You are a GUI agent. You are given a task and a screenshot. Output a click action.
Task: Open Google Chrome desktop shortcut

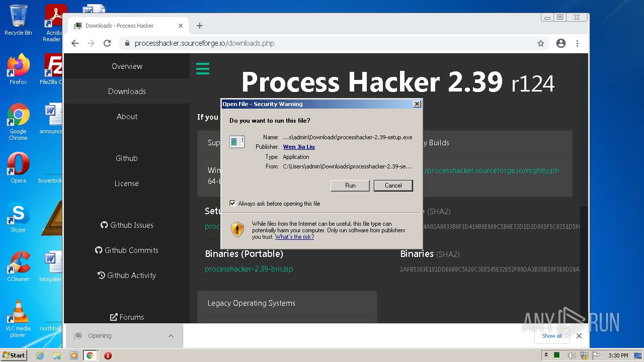pos(18,122)
